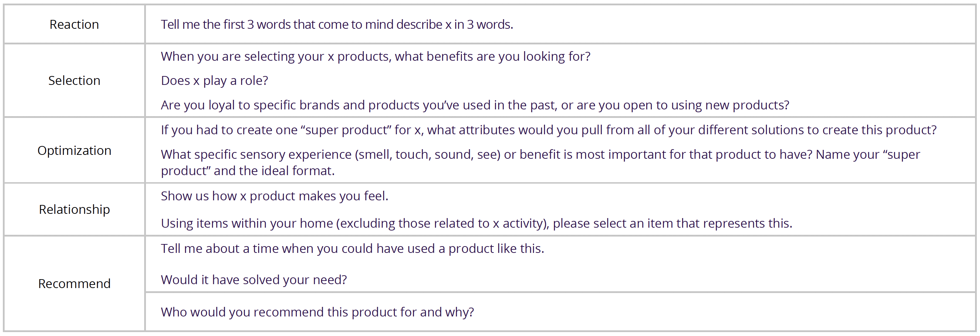This screenshot has width=980, height=336.
Task: Click 'Name your "super' phrase in Optimization row
Action: pos(868,155)
